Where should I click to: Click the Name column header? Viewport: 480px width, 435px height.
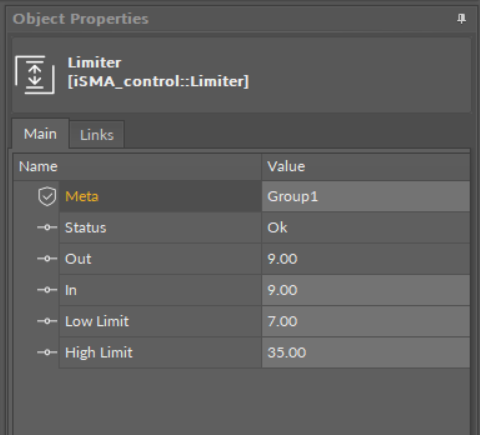point(137,167)
